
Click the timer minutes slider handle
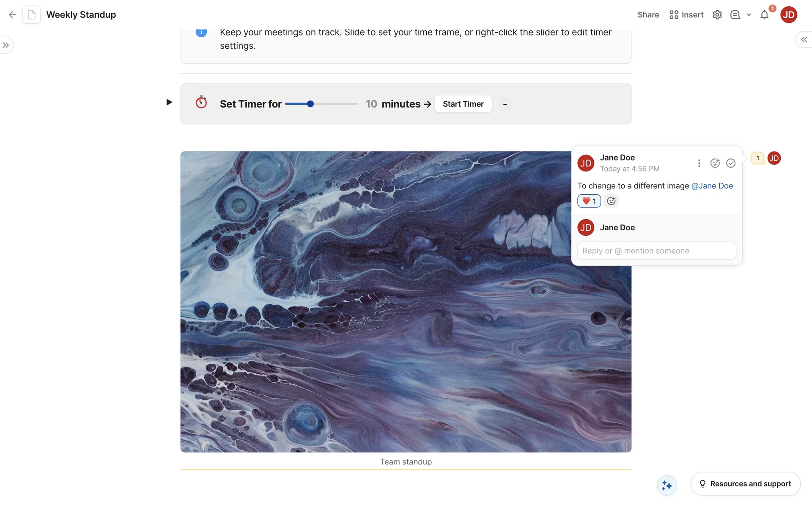click(x=310, y=104)
